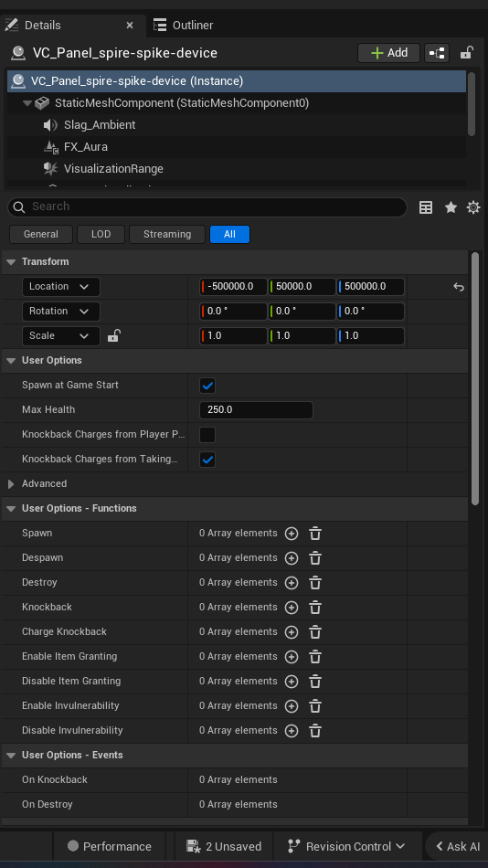Open the Revision Control menu
The width and height of the screenshot is (488, 868).
click(346, 846)
